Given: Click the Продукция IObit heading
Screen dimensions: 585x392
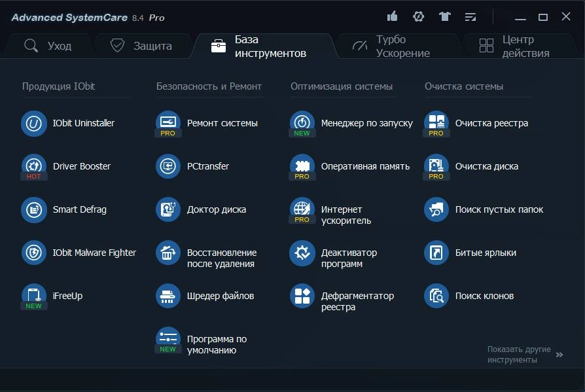Looking at the screenshot, I should 58,86.
